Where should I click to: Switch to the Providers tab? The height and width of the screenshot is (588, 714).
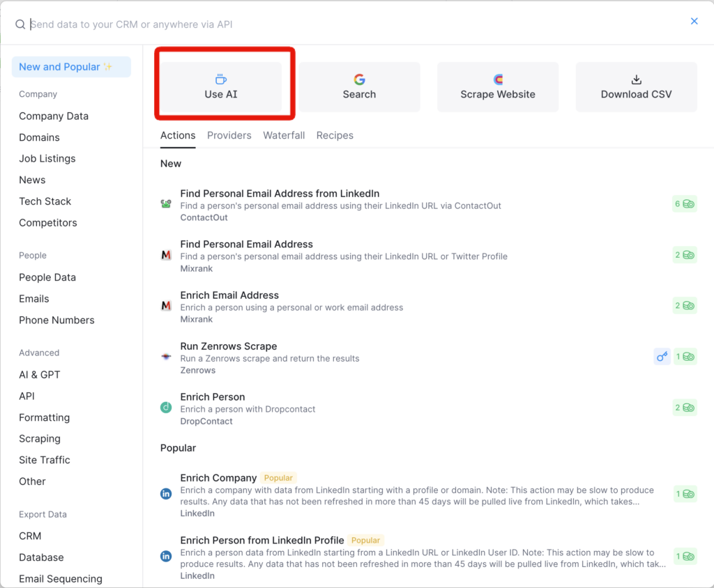pos(229,136)
